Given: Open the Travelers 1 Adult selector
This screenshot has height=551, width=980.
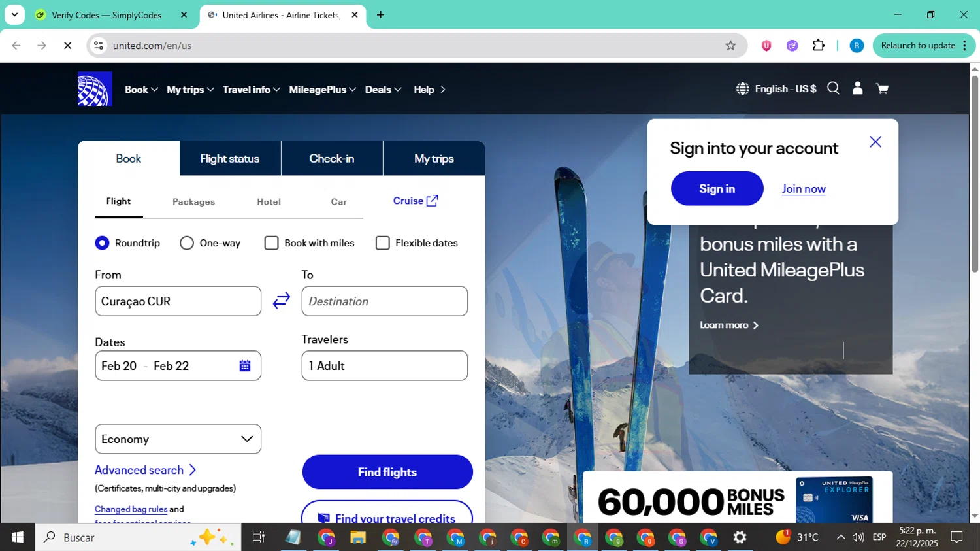Looking at the screenshot, I should pyautogui.click(x=384, y=366).
